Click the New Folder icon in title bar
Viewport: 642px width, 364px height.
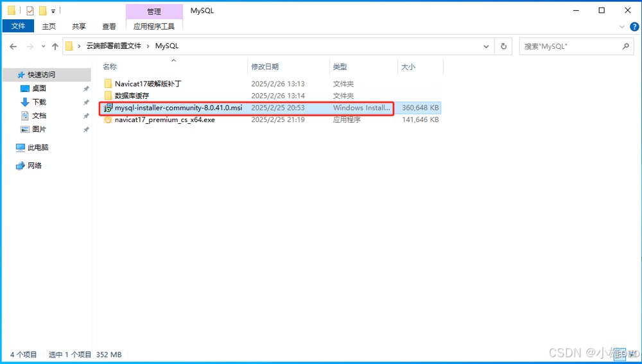pyautogui.click(x=42, y=10)
